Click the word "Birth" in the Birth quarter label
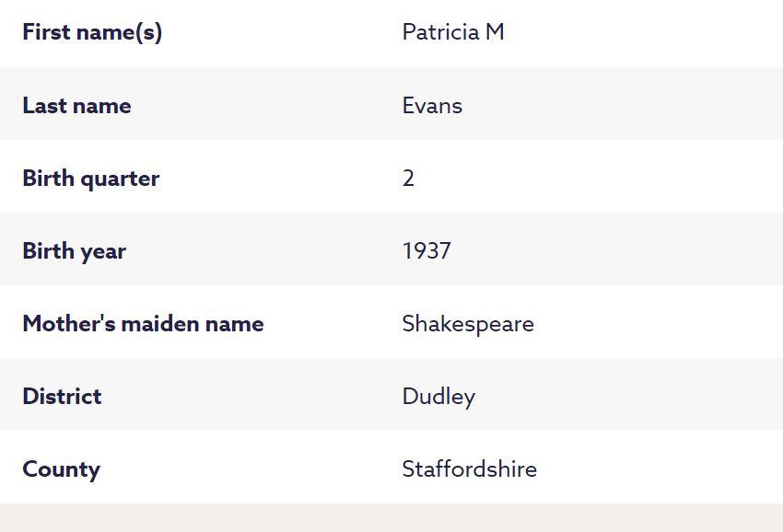The width and height of the screenshot is (783, 532). click(x=49, y=179)
